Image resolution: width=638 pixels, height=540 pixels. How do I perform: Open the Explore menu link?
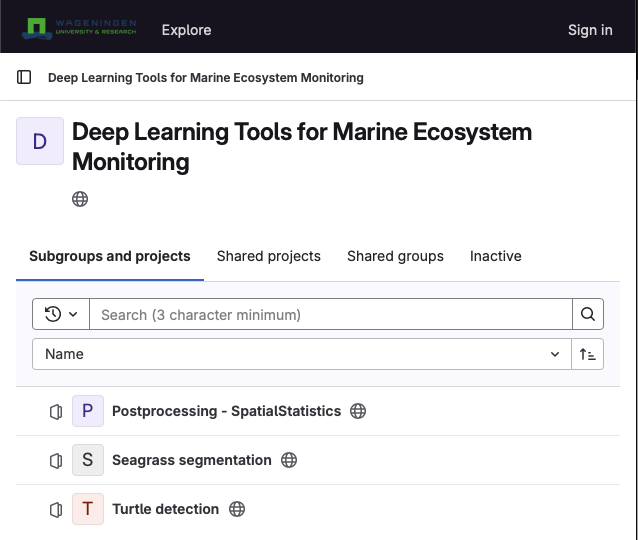186,30
